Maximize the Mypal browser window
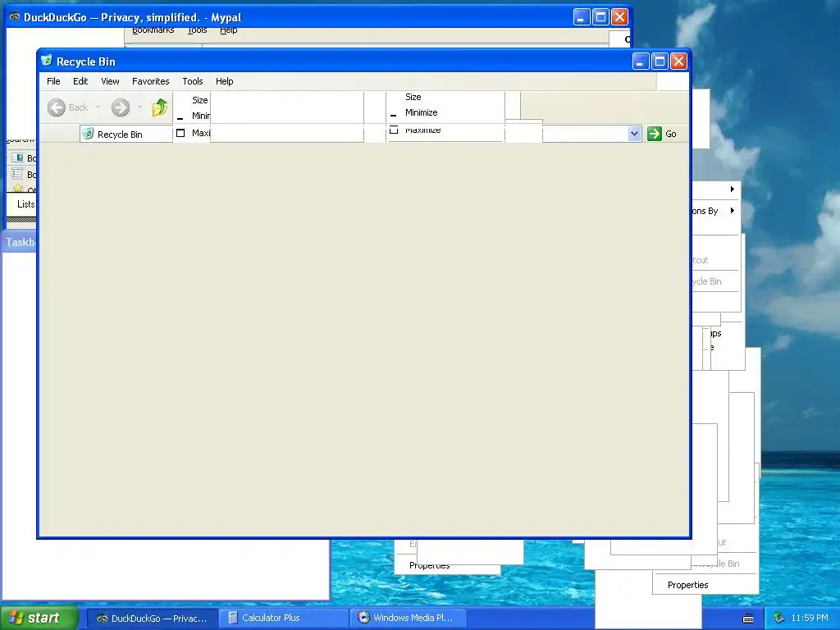 click(601, 17)
